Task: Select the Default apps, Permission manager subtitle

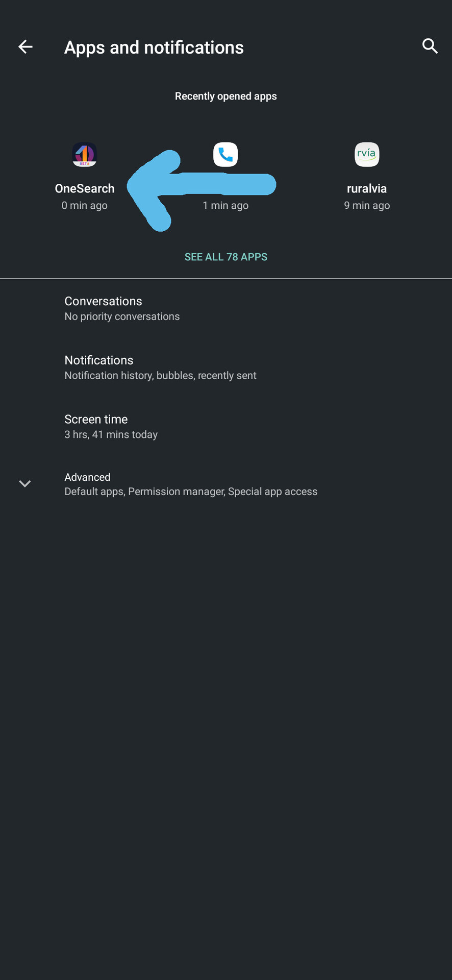Action: point(191,492)
